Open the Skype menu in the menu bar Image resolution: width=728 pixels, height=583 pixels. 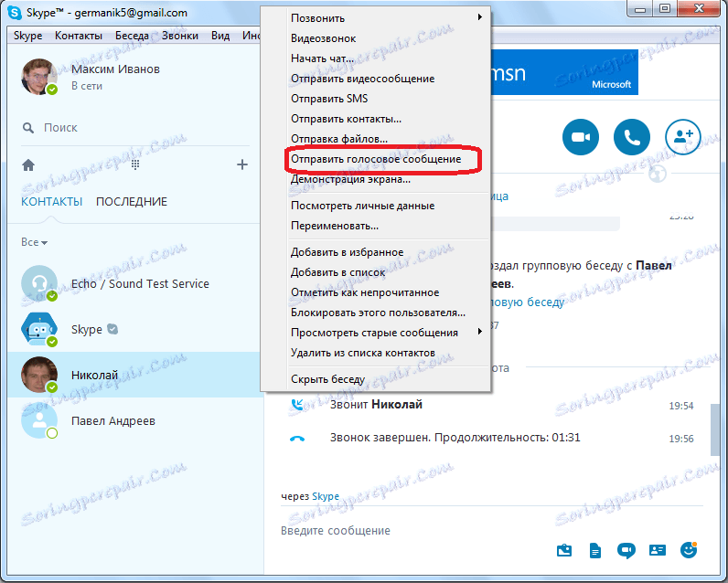pyautogui.click(x=27, y=36)
